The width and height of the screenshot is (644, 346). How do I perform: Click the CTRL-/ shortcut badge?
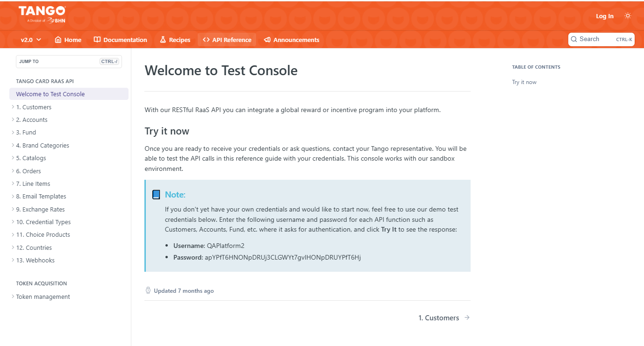pyautogui.click(x=109, y=61)
